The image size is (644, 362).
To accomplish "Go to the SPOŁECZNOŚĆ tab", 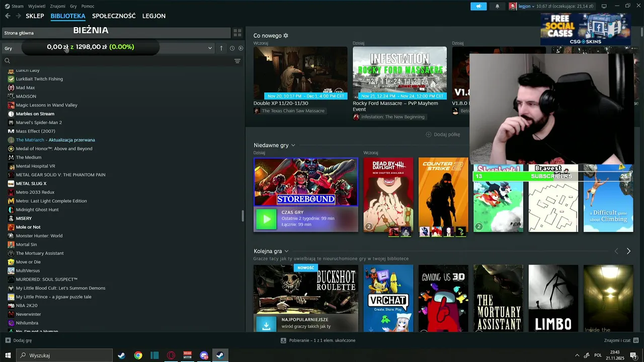I will (x=114, y=16).
